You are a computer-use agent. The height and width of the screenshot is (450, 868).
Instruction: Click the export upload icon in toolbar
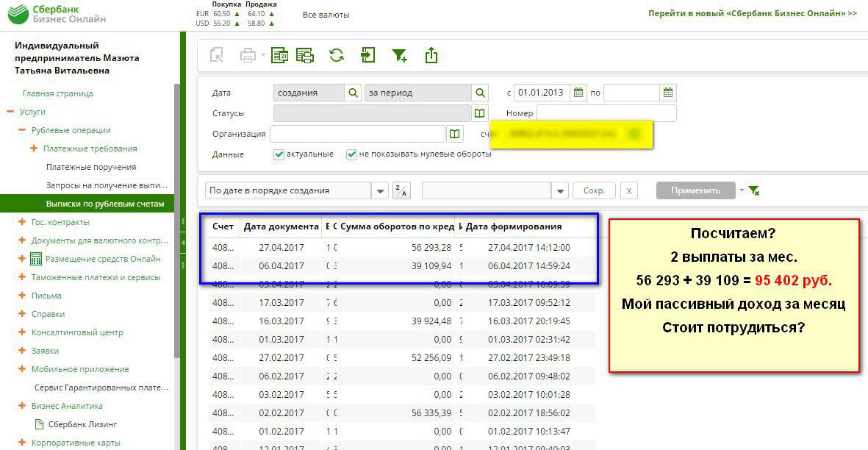pos(431,55)
